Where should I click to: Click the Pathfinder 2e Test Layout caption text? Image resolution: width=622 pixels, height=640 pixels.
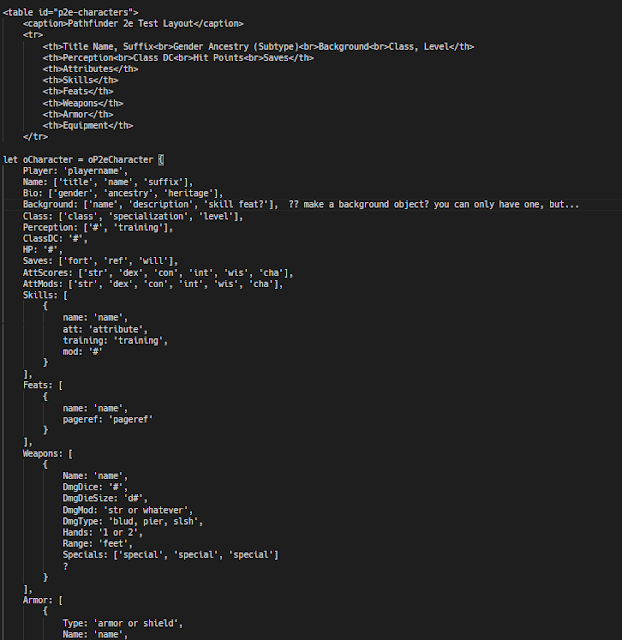131,23
